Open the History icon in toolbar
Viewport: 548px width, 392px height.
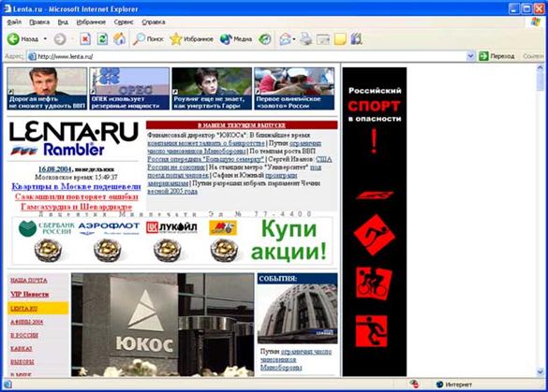coord(264,39)
